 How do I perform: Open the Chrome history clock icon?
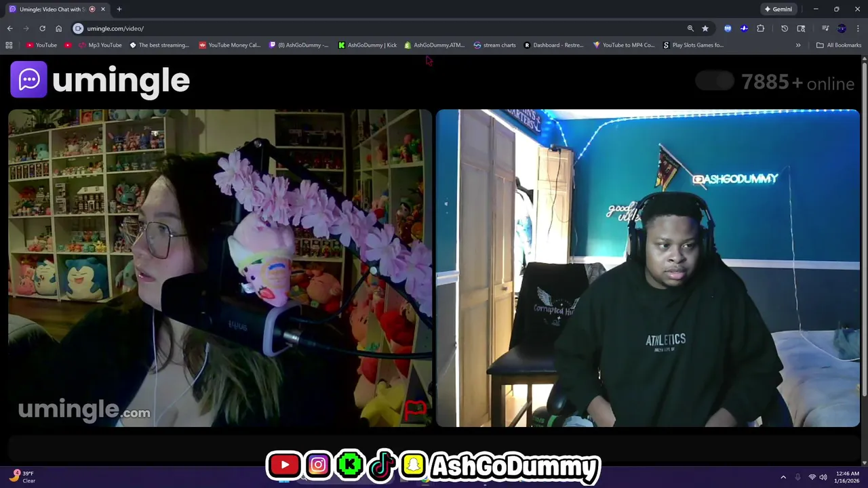point(785,28)
